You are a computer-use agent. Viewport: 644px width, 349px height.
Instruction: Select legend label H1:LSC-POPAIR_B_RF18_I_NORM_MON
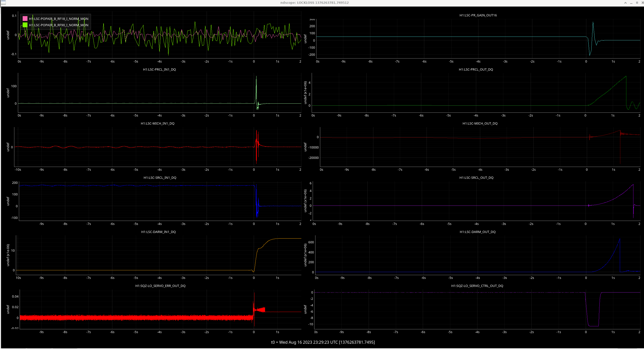59,19
